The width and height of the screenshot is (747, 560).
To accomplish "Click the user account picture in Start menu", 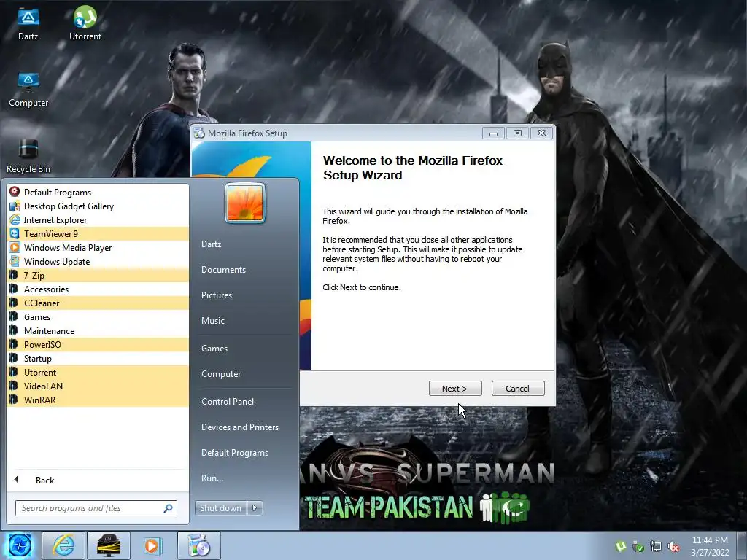I will (245, 203).
